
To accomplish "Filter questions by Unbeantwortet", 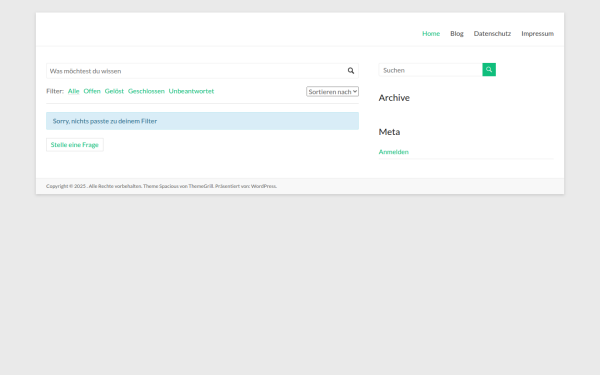I will [x=191, y=91].
